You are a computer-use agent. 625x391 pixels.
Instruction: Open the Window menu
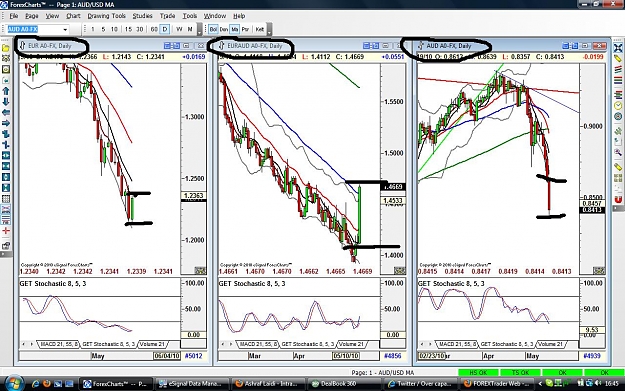(215, 16)
